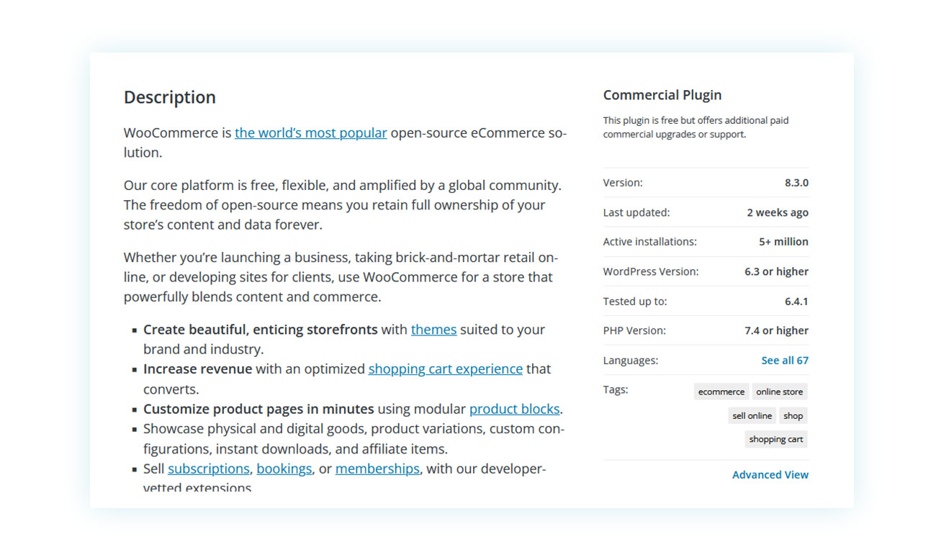Select the ecommerce tag
The height and width of the screenshot is (560, 936).
(x=721, y=392)
